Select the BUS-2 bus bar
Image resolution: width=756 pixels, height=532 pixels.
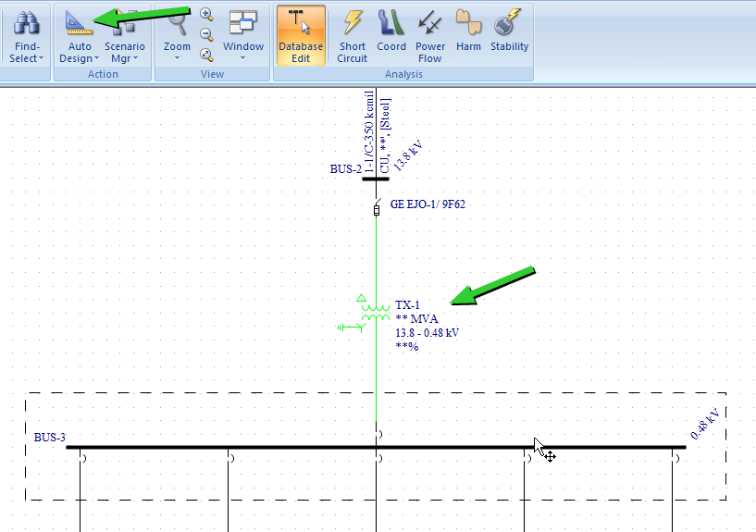(x=375, y=179)
